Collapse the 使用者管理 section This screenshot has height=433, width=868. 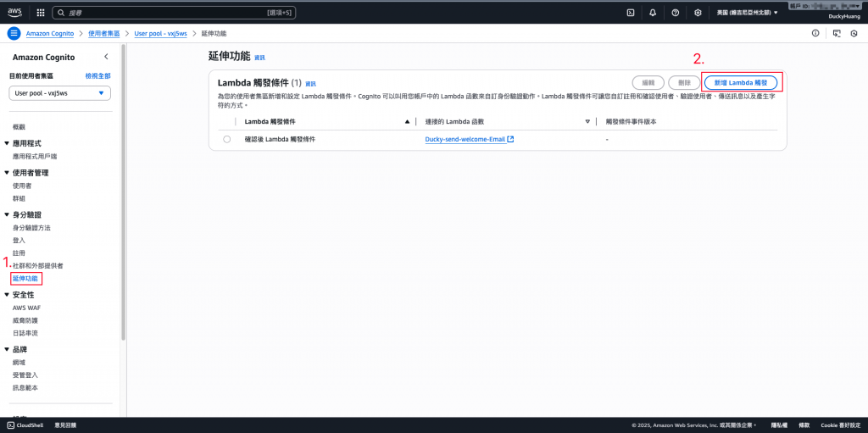(7, 173)
